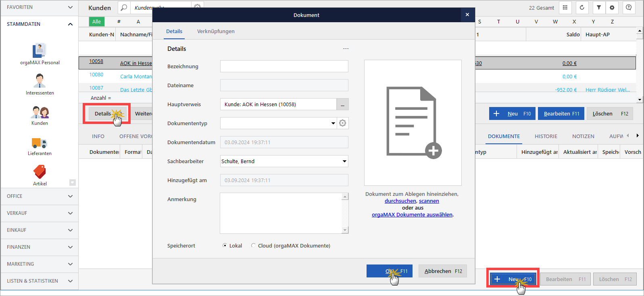
Task: Click into the Anmerkung text area
Action: (x=281, y=213)
